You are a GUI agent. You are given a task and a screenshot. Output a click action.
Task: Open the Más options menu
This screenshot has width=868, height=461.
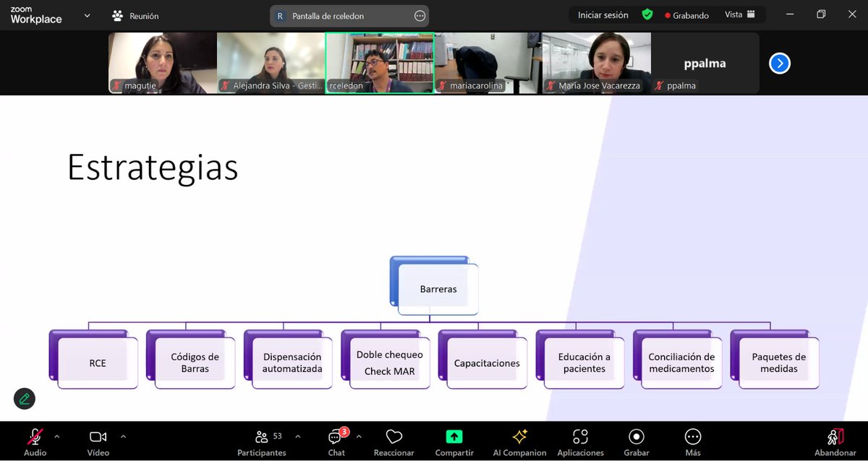coord(693,441)
